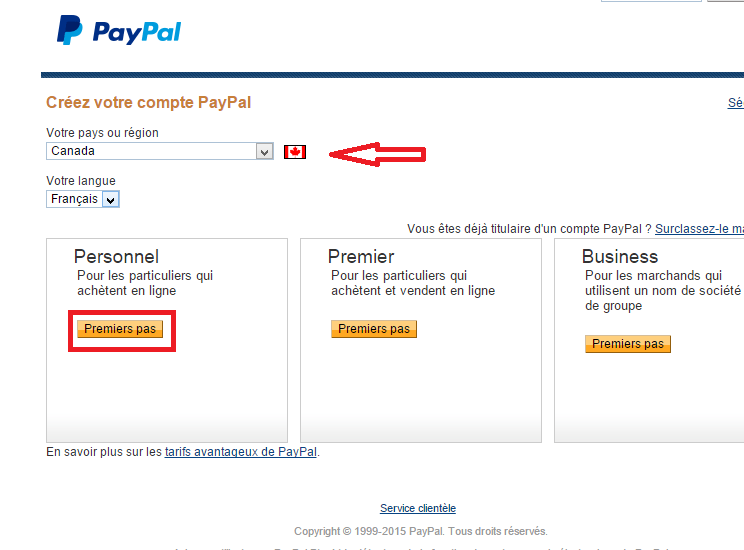
Task: Click the Canada flag icon
Action: 295,152
